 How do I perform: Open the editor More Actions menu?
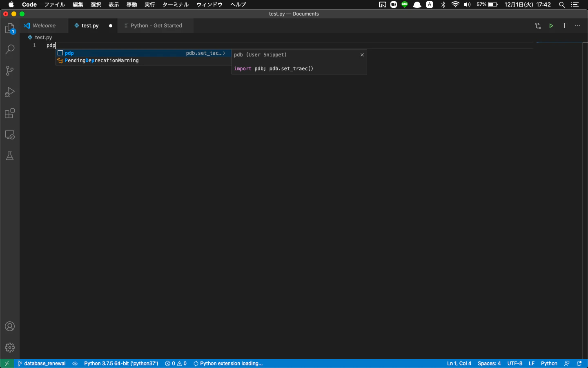(577, 26)
